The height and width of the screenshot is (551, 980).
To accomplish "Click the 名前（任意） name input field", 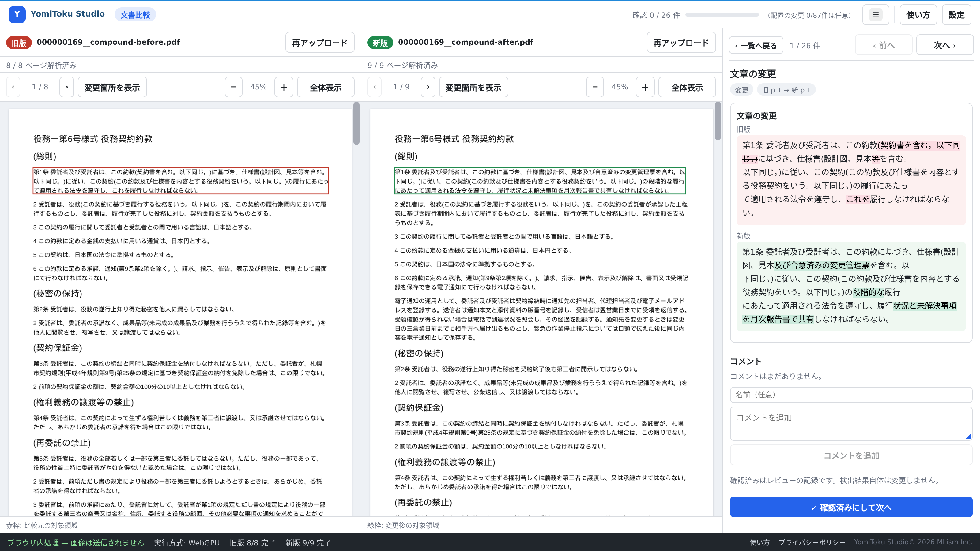I will [851, 395].
